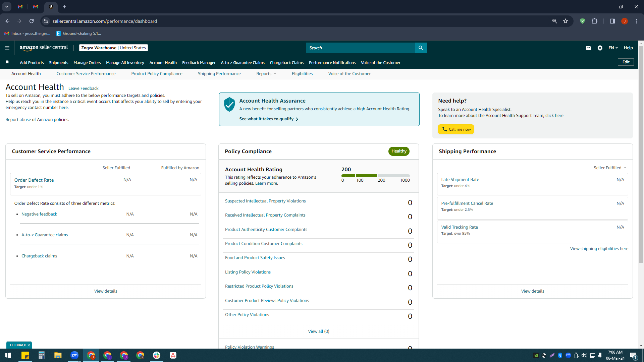Click Learn more under Account Health Rating

click(x=266, y=183)
